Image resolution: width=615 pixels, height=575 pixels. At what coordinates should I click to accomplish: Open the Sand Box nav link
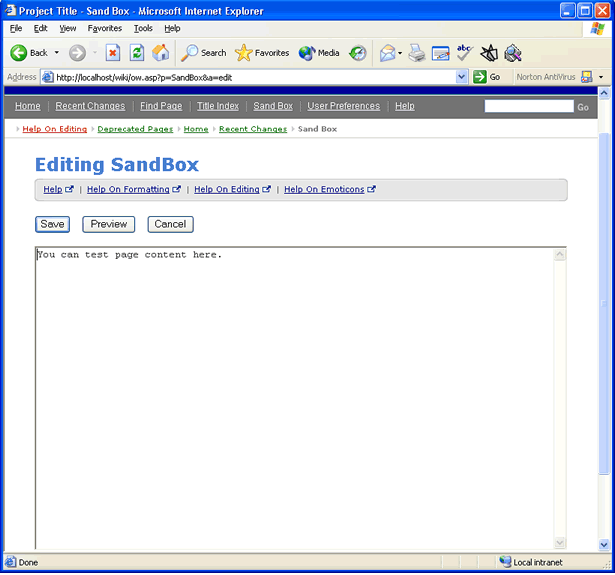tap(273, 106)
